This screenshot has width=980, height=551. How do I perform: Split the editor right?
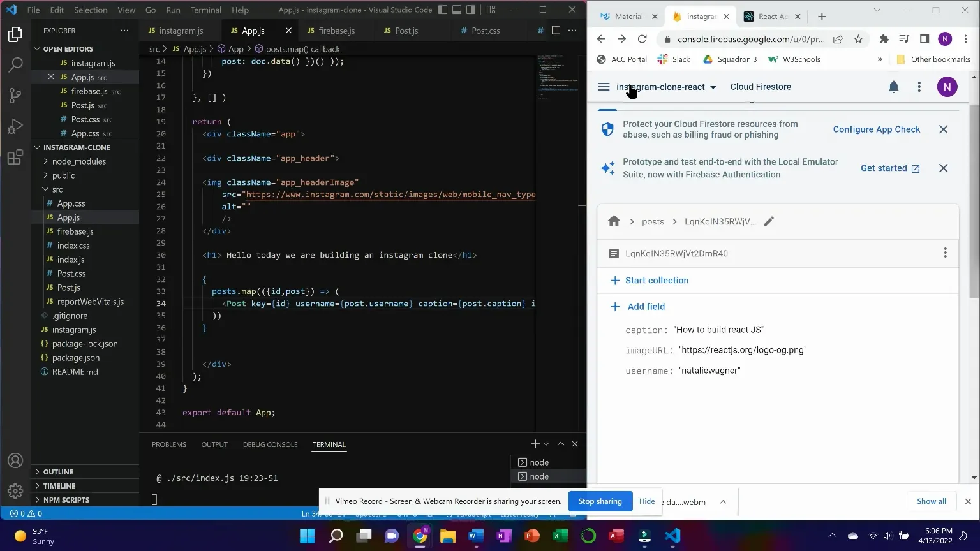pyautogui.click(x=556, y=31)
